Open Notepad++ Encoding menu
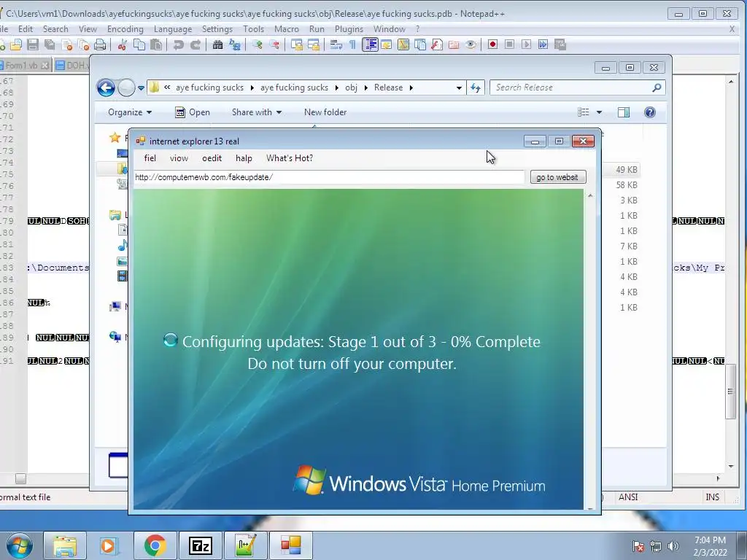This screenshot has height=560, width=747. pos(125,29)
